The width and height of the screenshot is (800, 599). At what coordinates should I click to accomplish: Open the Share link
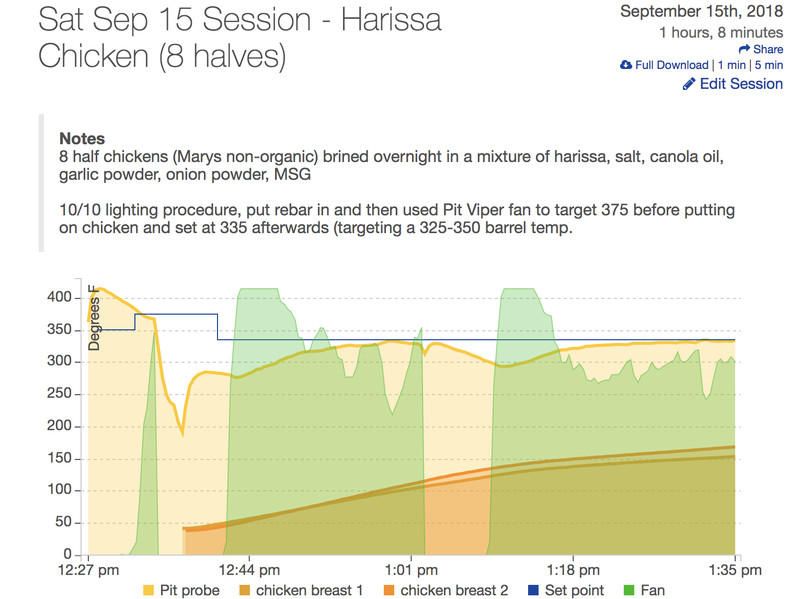click(x=761, y=49)
